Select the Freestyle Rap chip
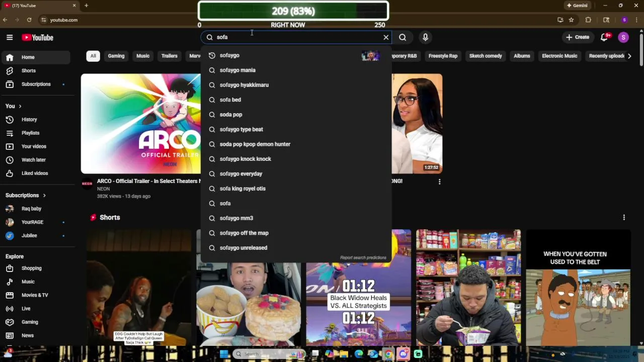Viewport: 644px width, 362px height. click(443, 56)
